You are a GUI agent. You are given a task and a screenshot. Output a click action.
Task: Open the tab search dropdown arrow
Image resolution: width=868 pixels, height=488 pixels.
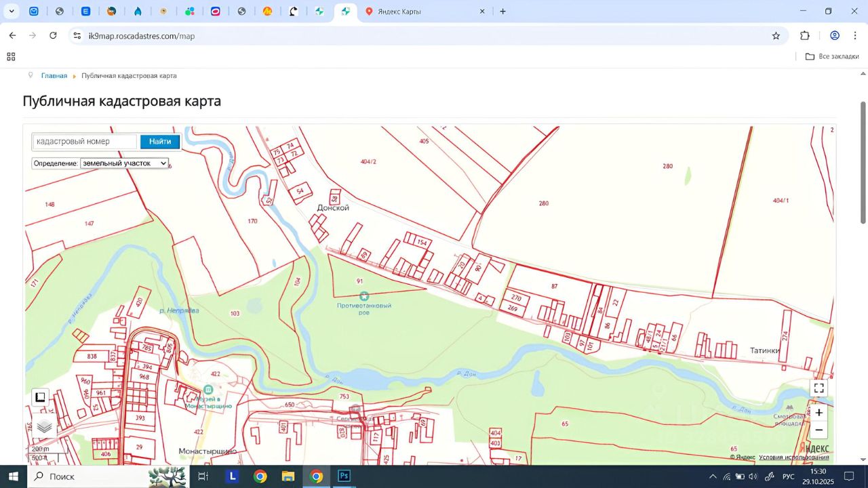click(x=12, y=12)
